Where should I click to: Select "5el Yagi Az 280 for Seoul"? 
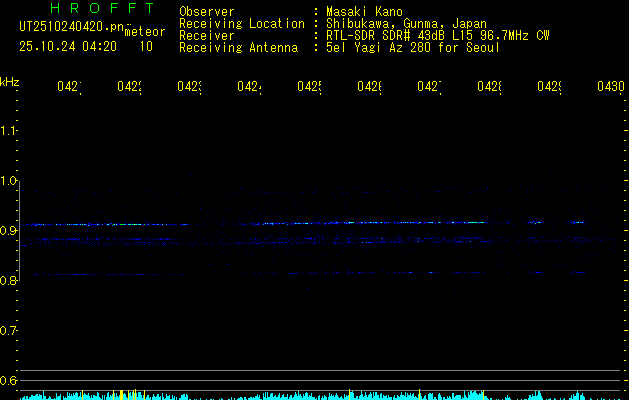point(413,48)
